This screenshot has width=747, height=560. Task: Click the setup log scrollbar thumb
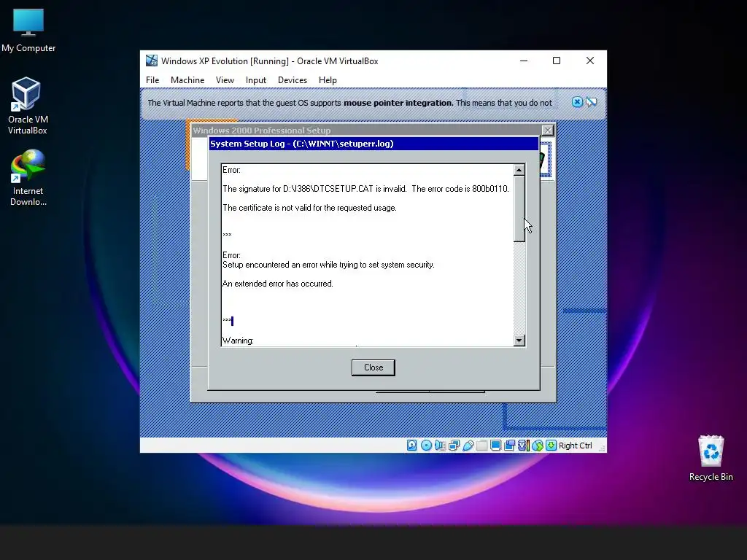(519, 209)
